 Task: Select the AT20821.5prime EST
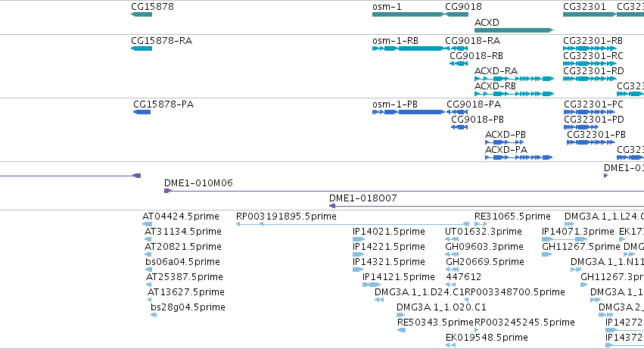(x=148, y=254)
